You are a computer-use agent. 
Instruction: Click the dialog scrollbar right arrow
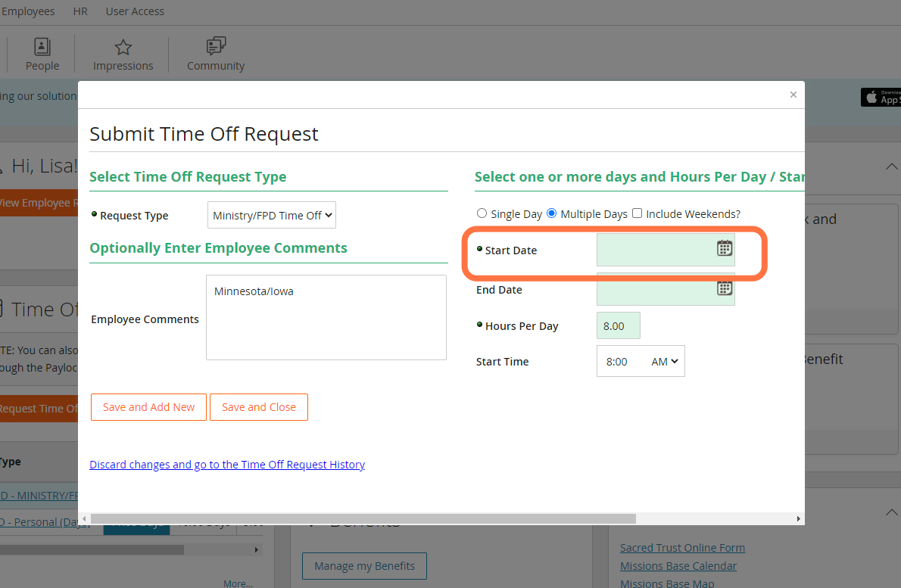point(798,518)
